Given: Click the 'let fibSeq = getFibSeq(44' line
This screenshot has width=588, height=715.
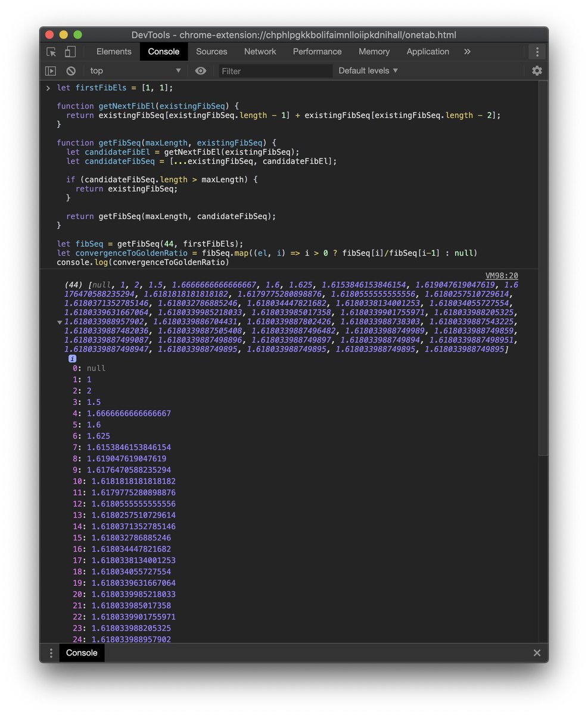Looking at the screenshot, I should (x=150, y=244).
